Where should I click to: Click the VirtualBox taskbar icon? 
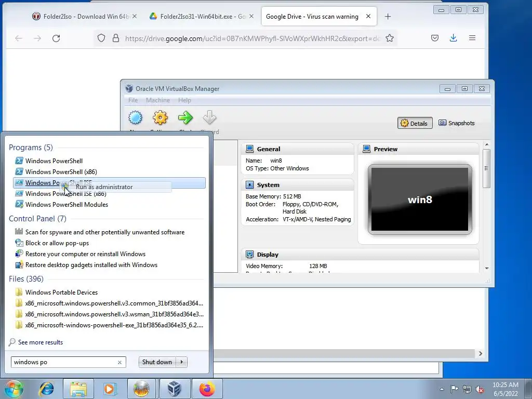pos(175,389)
